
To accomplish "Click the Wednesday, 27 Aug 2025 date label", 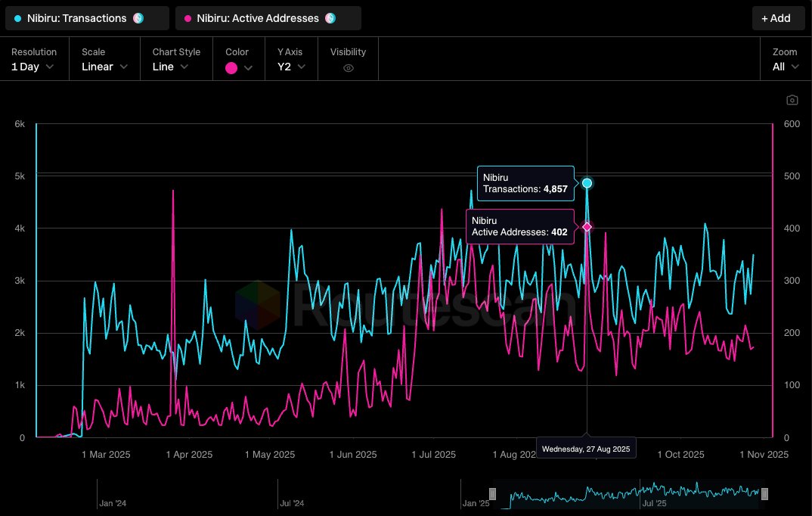I will click(586, 449).
